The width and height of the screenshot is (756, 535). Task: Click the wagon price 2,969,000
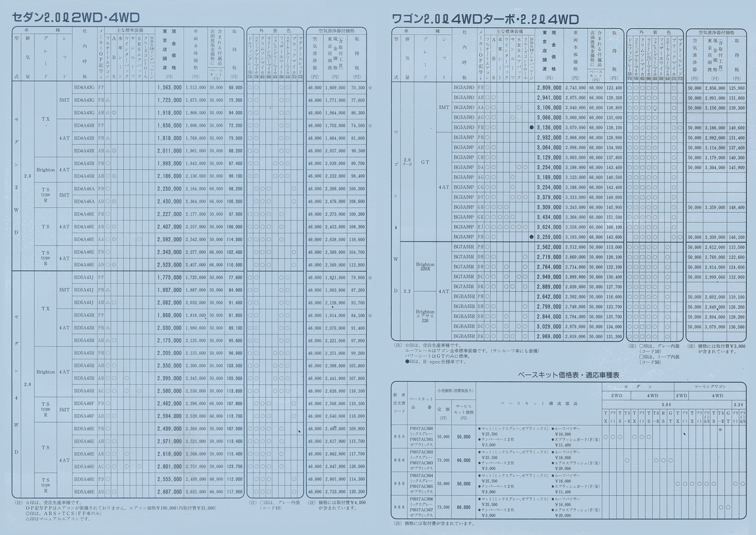pyautogui.click(x=549, y=336)
